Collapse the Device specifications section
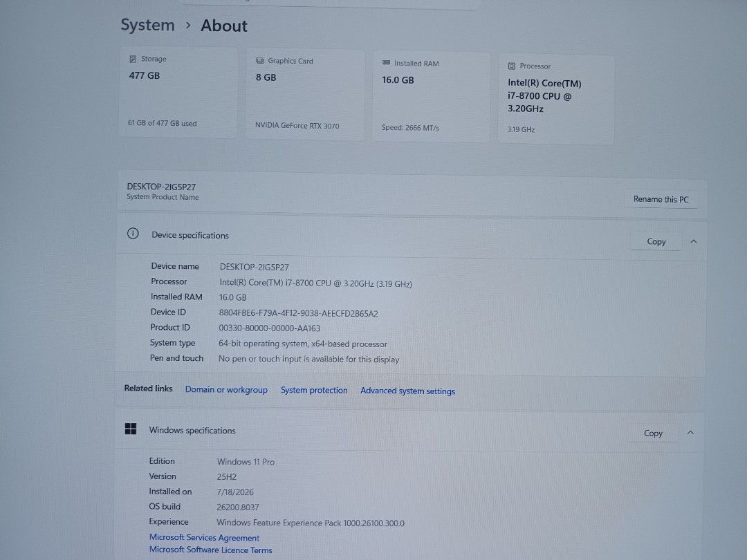Screen dimensions: 747x560 694,241
